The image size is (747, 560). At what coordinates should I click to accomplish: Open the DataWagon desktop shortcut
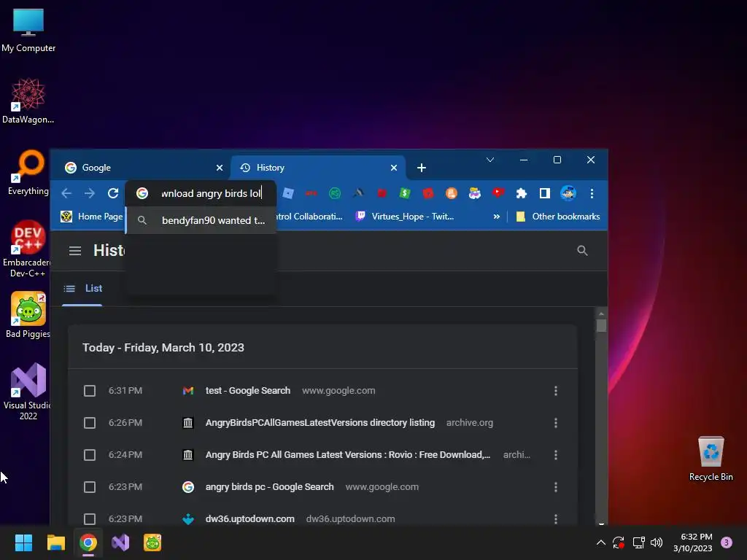[x=28, y=101]
